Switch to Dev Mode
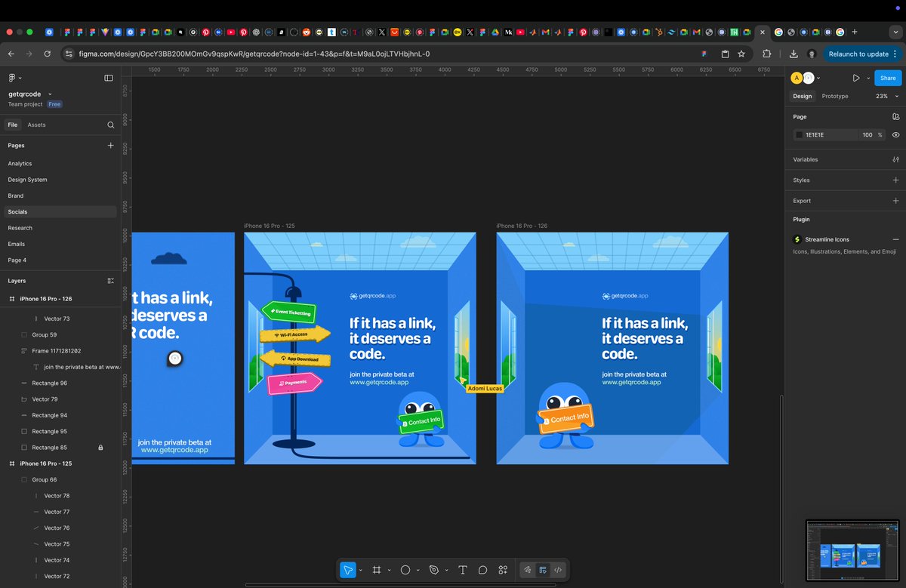 click(x=558, y=570)
